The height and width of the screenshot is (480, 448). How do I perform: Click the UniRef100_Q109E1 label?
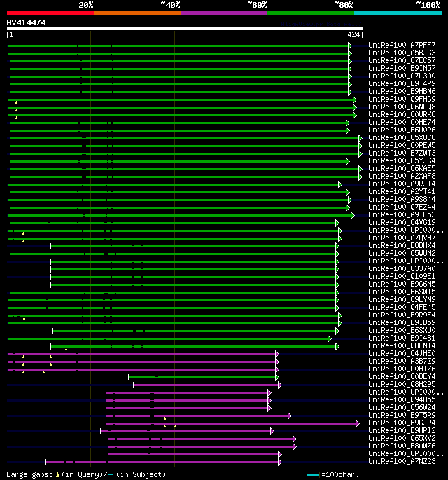402,276
